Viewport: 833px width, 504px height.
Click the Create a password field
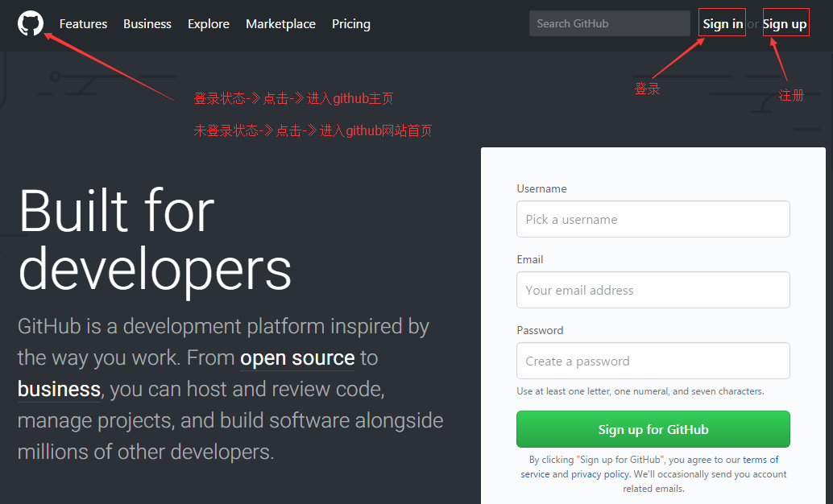tap(653, 361)
